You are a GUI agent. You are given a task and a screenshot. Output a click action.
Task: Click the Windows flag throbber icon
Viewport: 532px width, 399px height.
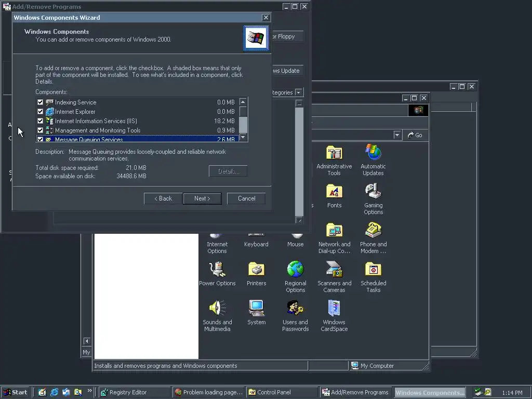418,110
